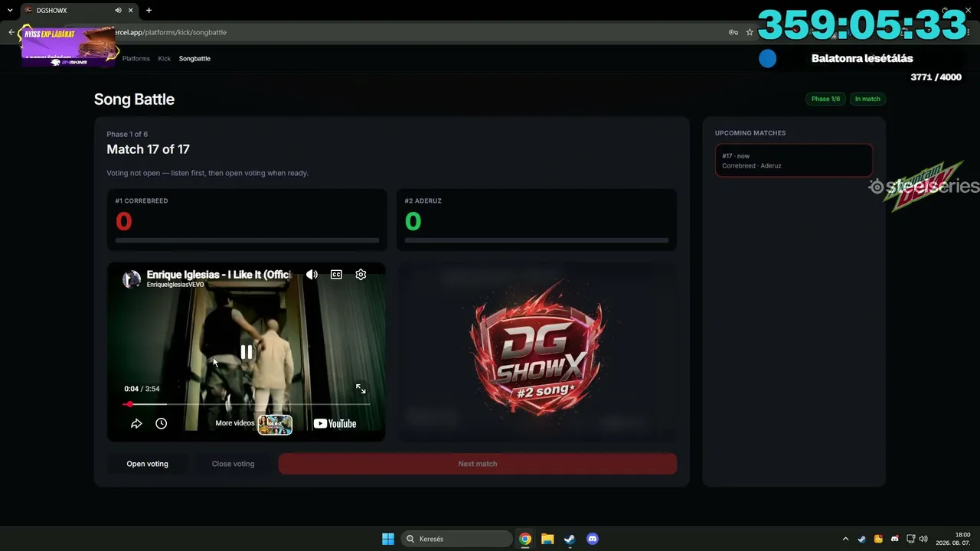Pause the Enrique Iglesias video
The image size is (980, 551).
coord(247,352)
